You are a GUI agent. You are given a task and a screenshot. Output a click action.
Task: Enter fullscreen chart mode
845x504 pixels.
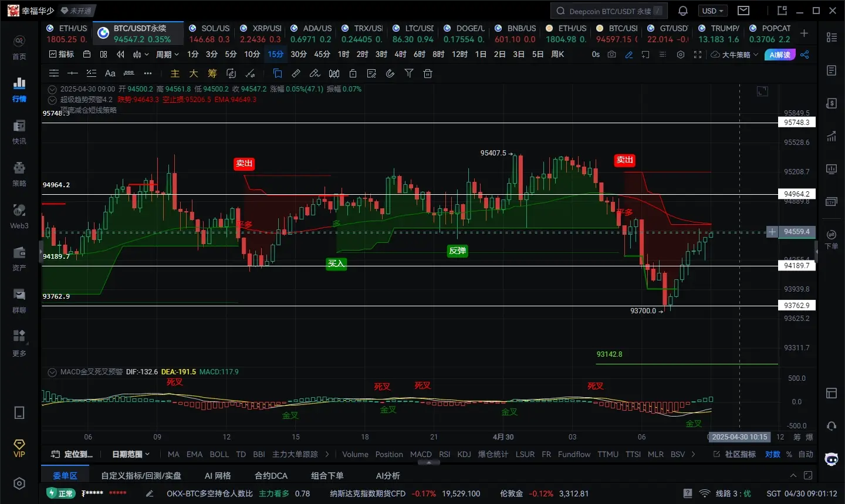pos(698,55)
